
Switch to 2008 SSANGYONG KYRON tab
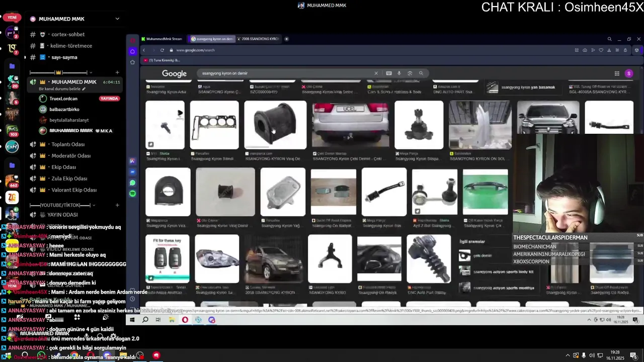tap(258, 39)
